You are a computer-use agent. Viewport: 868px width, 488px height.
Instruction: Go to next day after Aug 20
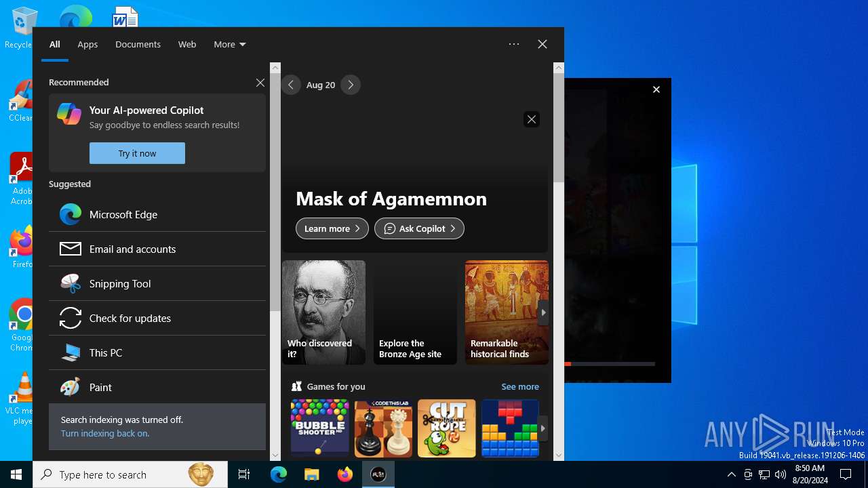click(351, 85)
